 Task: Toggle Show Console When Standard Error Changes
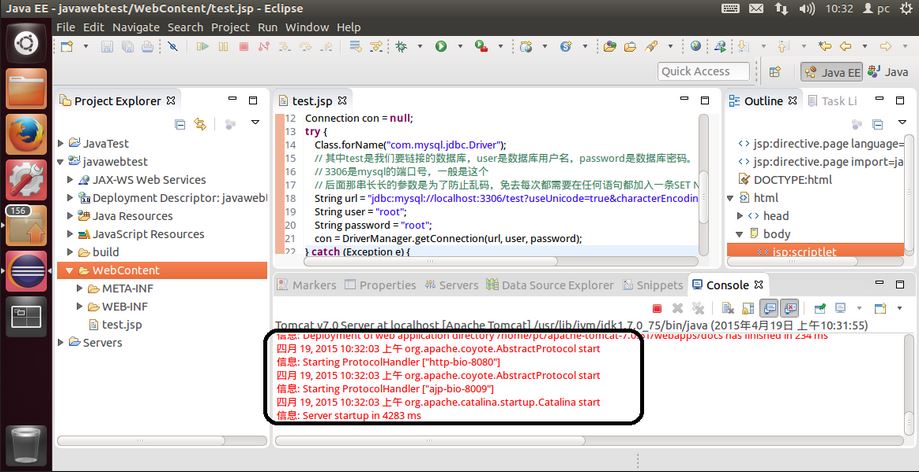click(789, 308)
